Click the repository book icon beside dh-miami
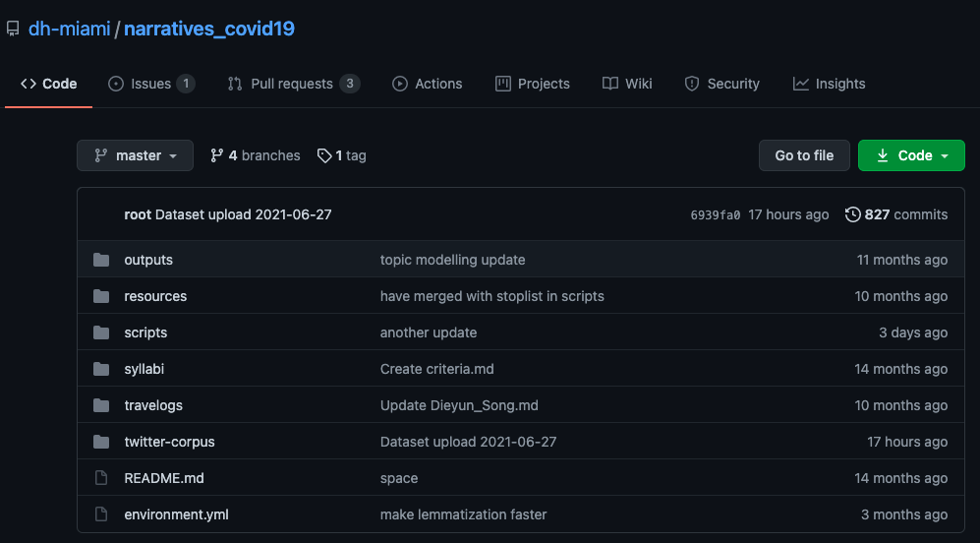The width and height of the screenshot is (980, 543). pos(13,29)
